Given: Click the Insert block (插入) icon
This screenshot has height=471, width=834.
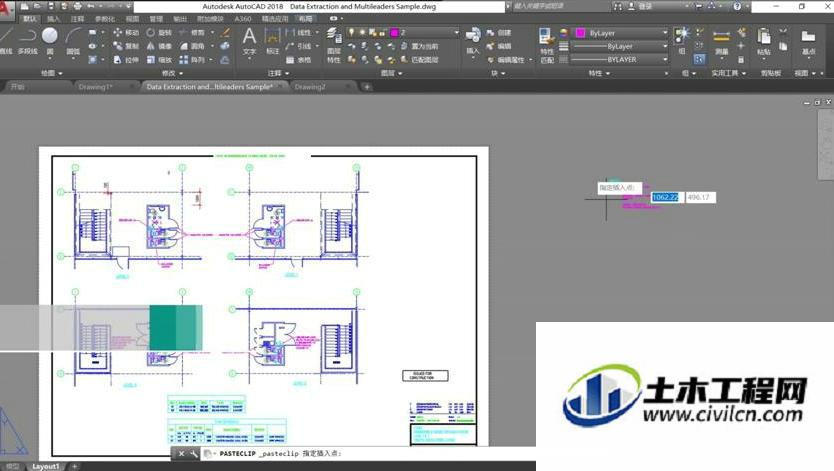Looking at the screenshot, I should click(x=472, y=41).
